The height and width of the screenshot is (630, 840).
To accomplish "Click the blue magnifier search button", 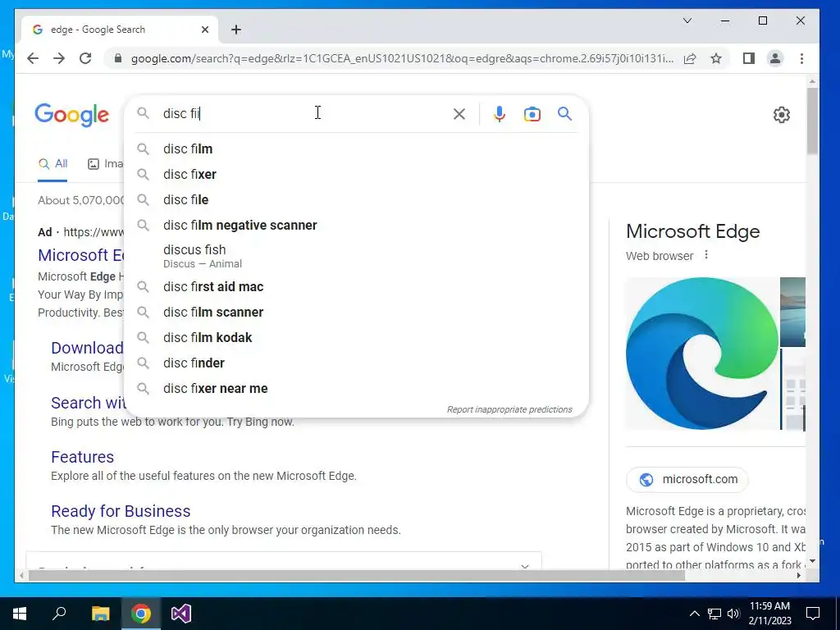I will pyautogui.click(x=564, y=113).
